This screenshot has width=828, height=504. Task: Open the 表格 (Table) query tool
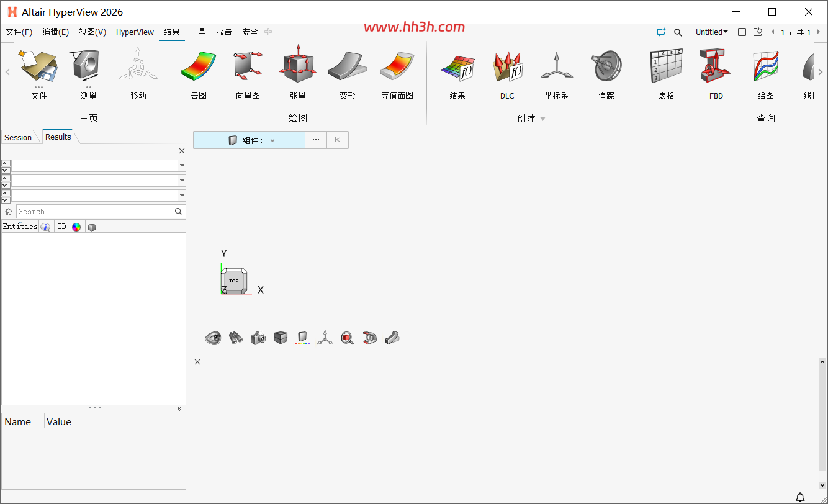(x=667, y=74)
